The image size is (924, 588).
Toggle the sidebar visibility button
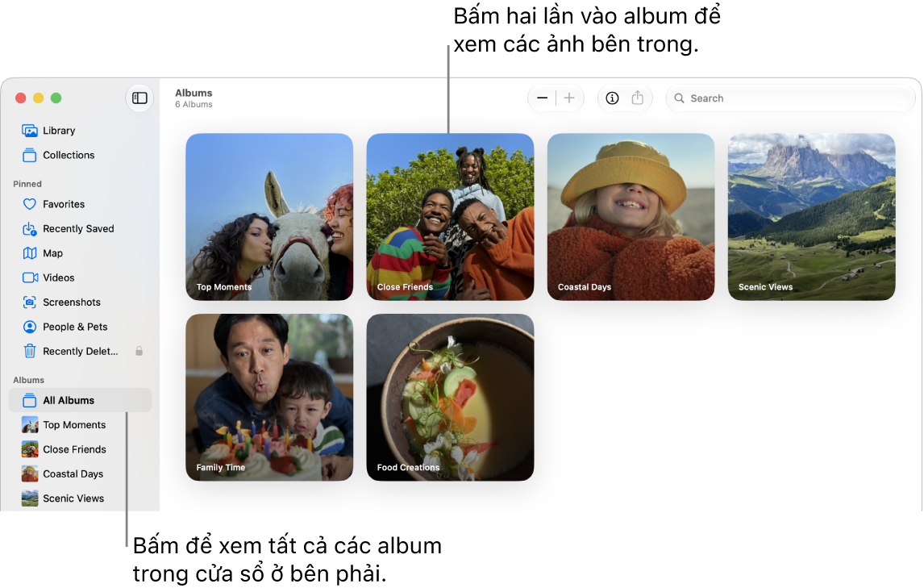[139, 98]
